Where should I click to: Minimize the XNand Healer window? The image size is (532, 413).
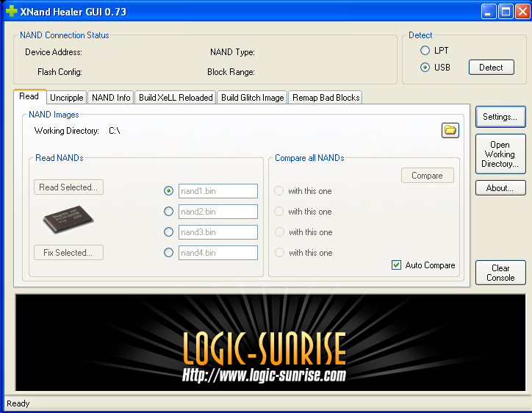[489, 12]
